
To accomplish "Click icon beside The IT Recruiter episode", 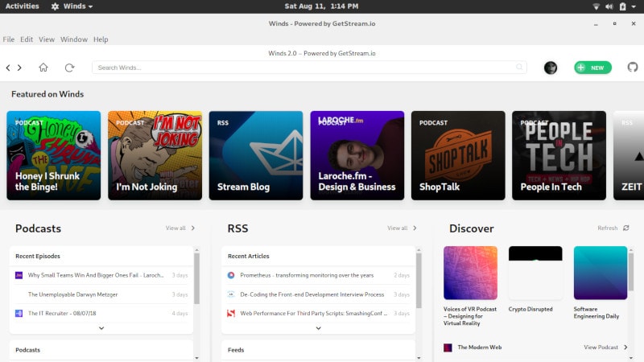I will [19, 313].
